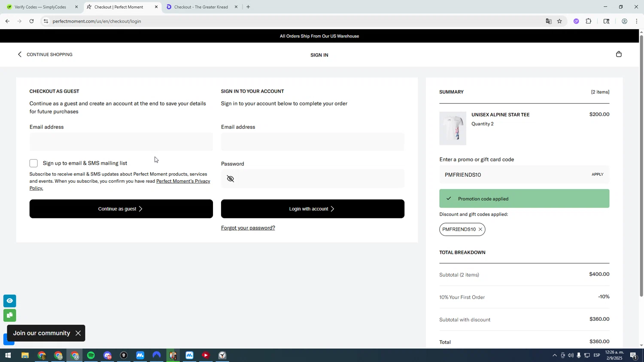Open Chrome profile avatar icon
The width and height of the screenshot is (644, 362).
(x=624, y=21)
